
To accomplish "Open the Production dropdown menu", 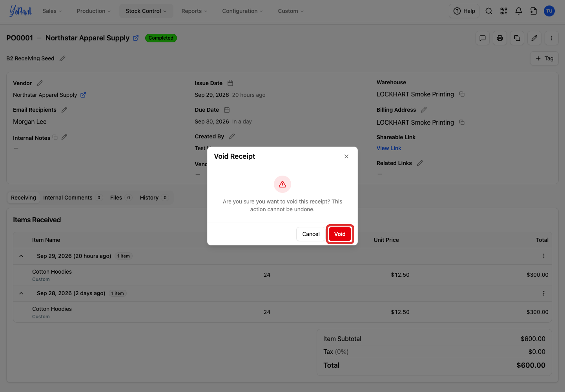I will [x=94, y=11].
